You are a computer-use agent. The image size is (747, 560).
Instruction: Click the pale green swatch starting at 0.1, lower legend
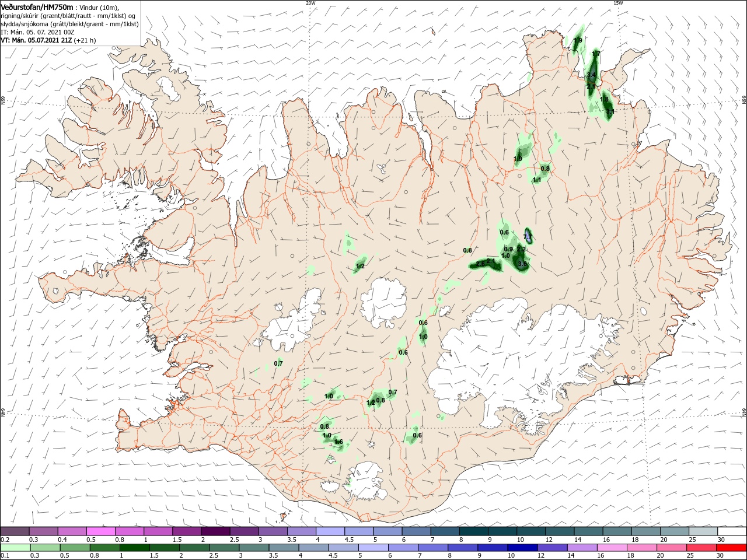pos(15,548)
